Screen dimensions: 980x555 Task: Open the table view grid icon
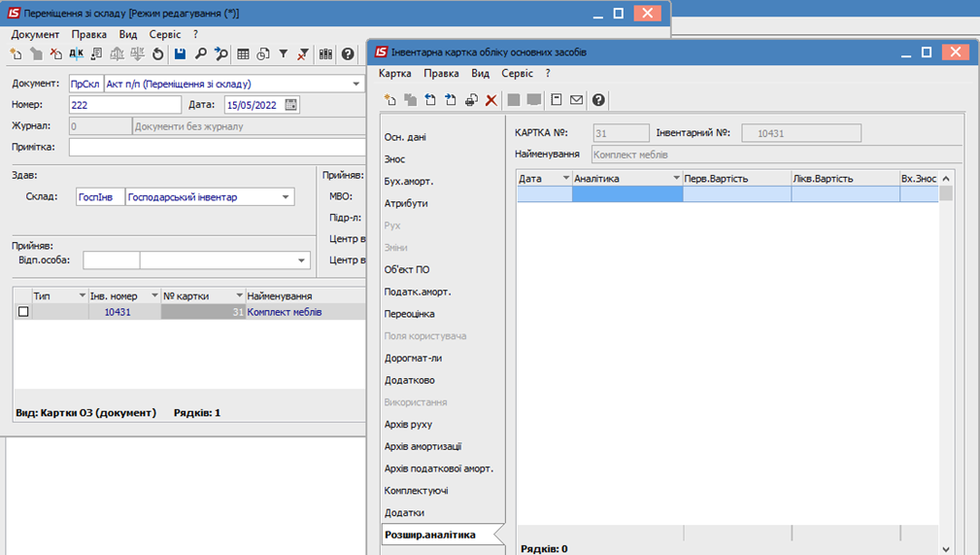[x=243, y=54]
